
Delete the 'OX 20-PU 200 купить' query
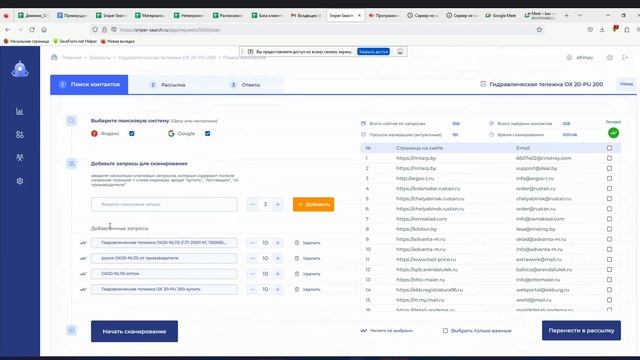[x=307, y=289]
